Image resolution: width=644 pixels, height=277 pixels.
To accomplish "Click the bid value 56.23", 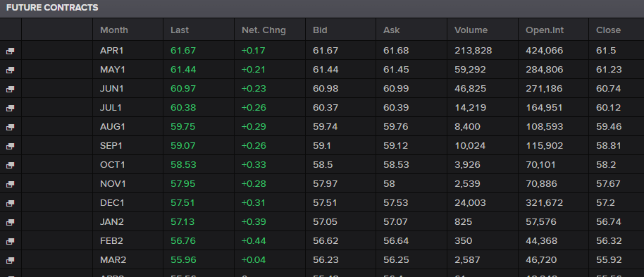I will click(x=326, y=260).
